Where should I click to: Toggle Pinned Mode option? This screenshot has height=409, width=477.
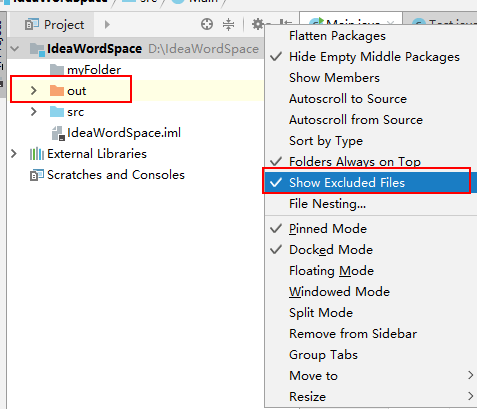coord(371,229)
